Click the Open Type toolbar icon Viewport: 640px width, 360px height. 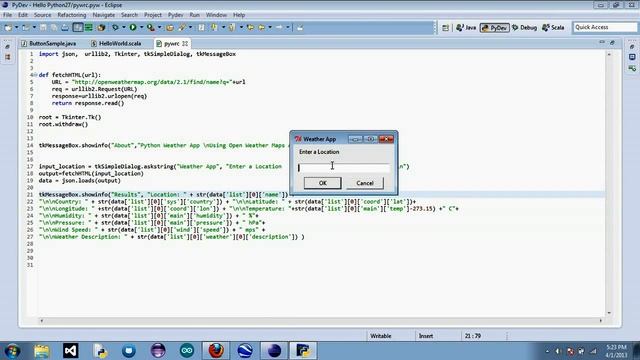pos(170,28)
